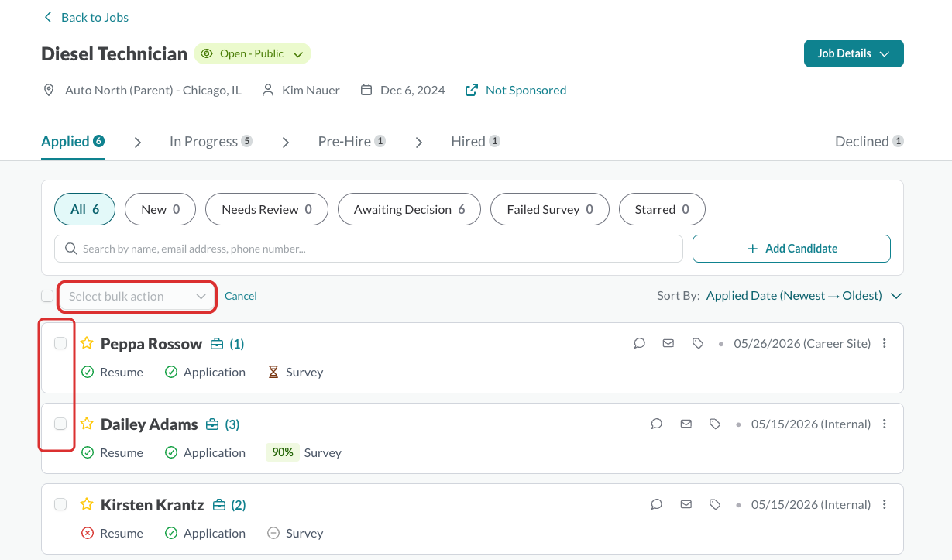Open comments for Kirsten Krantz
Viewport: 952px width, 560px height.
click(x=657, y=504)
